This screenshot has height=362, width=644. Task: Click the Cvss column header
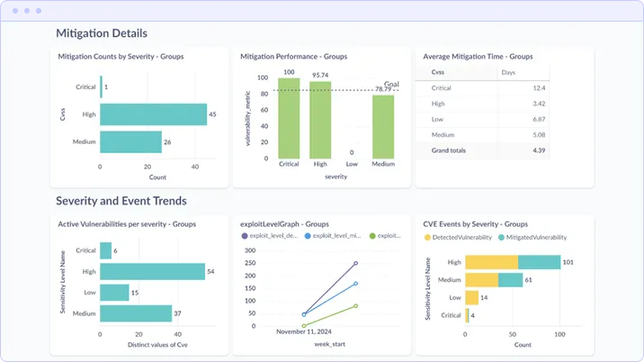[438, 72]
